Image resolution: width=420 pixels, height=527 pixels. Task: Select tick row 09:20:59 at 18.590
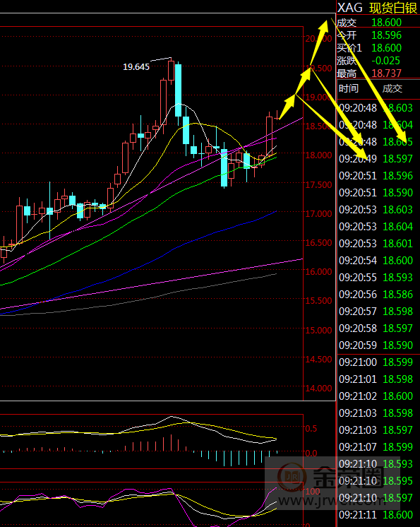click(x=376, y=345)
